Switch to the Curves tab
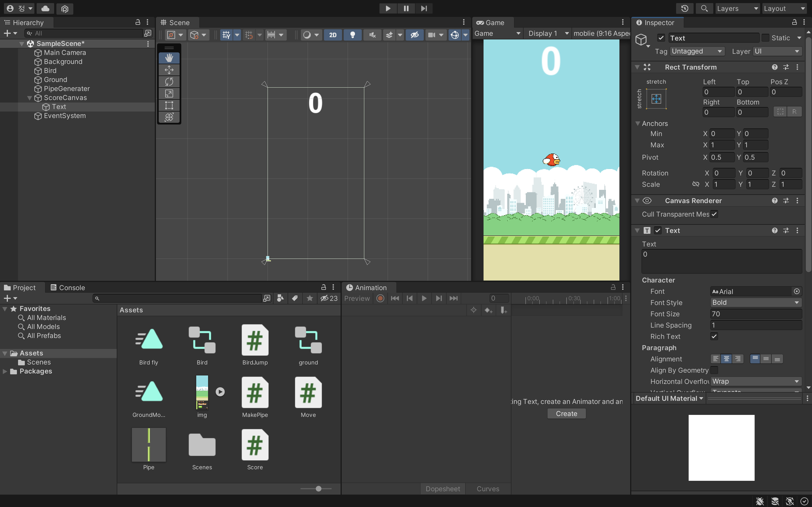 (487, 489)
